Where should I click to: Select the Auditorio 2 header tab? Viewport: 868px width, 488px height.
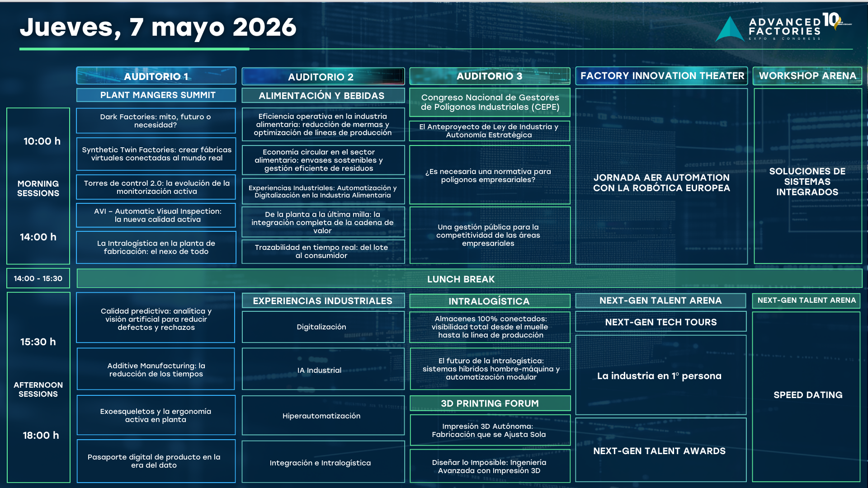(323, 76)
